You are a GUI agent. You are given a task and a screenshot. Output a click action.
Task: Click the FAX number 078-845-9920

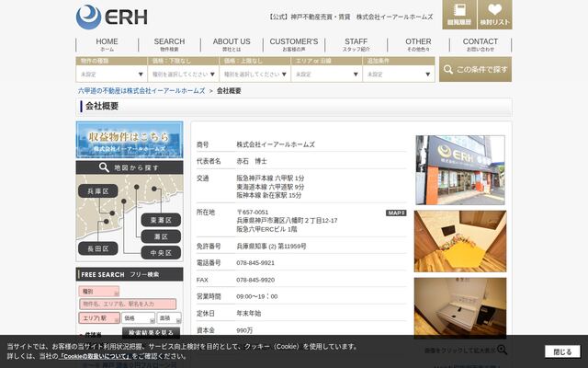tap(255, 280)
